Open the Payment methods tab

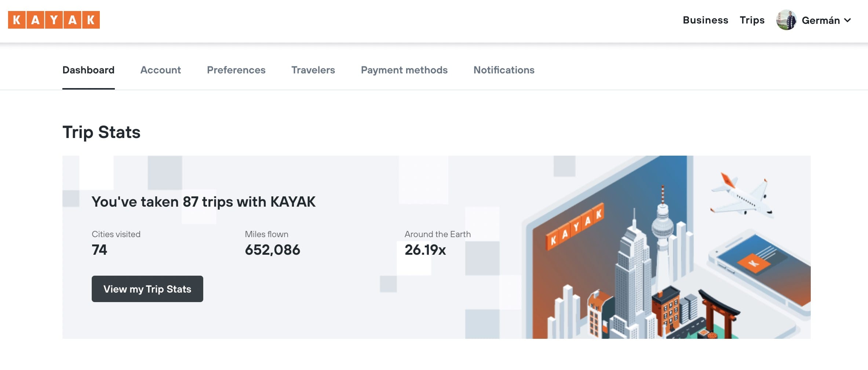pos(404,70)
